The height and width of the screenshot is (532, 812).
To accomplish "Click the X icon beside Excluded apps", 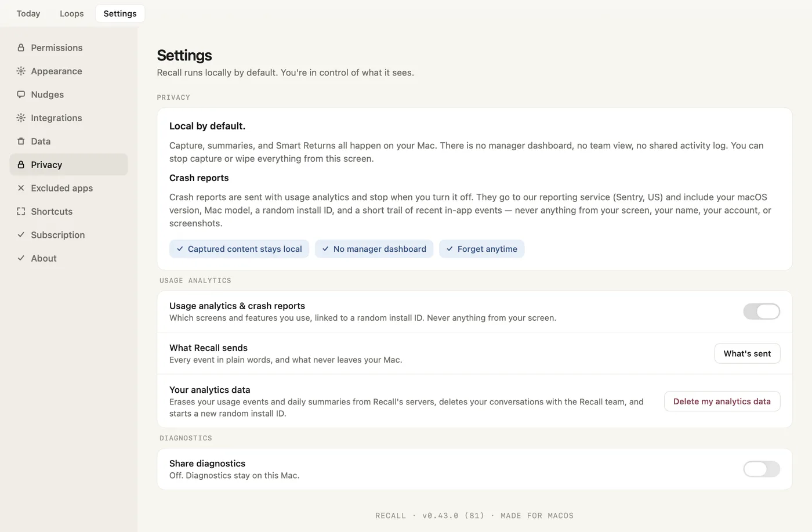I will [21, 188].
